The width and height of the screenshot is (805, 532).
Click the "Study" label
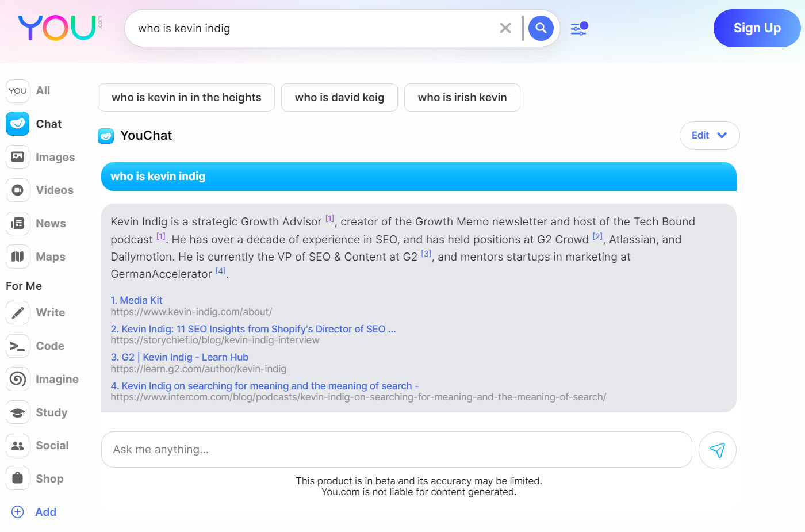tap(52, 413)
